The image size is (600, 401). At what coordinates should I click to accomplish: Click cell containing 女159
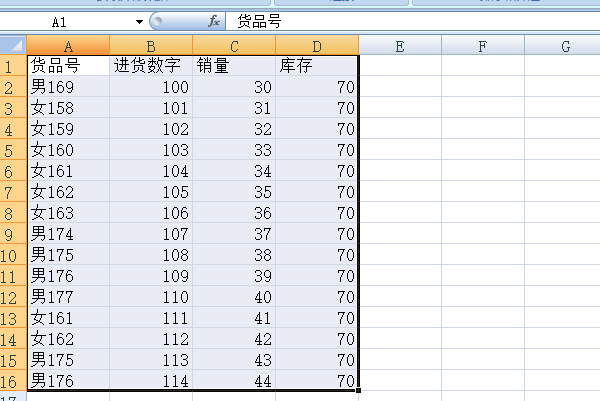68,129
